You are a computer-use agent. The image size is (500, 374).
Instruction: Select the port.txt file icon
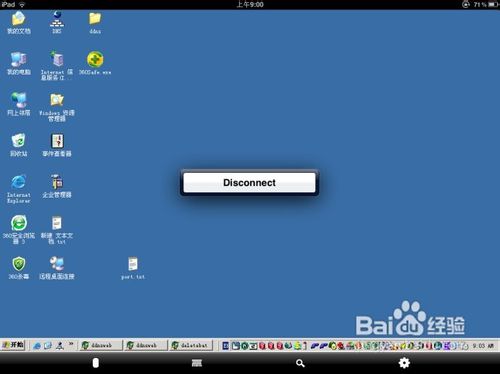pos(133,268)
